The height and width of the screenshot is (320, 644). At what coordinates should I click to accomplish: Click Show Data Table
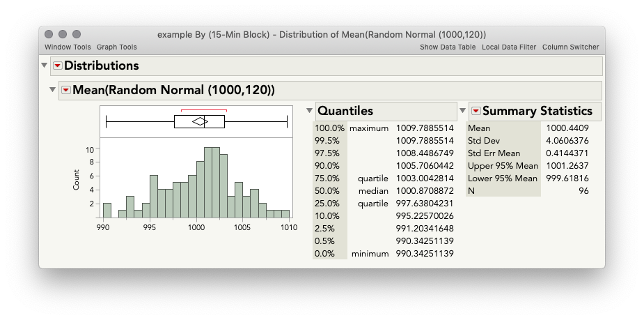448,47
